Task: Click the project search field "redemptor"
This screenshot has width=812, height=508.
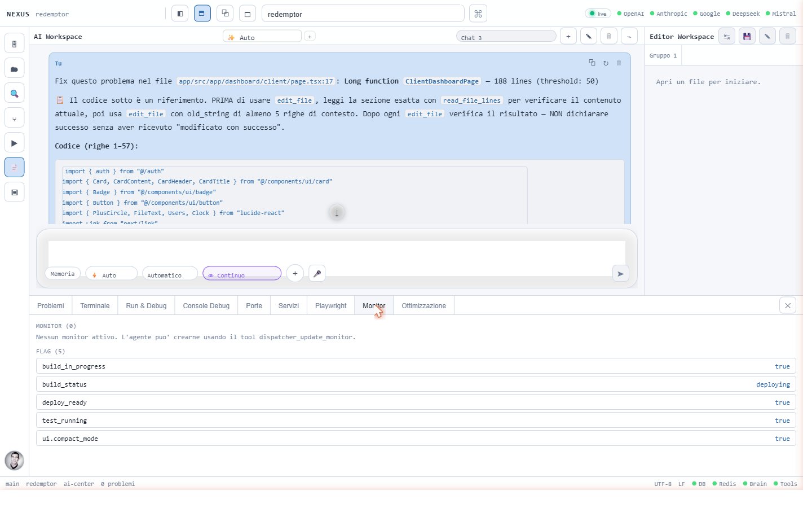Action: click(363, 14)
